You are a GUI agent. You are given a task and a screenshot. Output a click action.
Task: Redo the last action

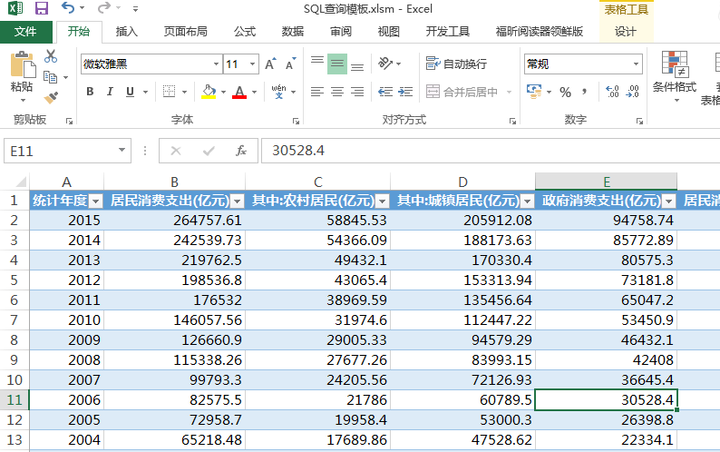(105, 8)
